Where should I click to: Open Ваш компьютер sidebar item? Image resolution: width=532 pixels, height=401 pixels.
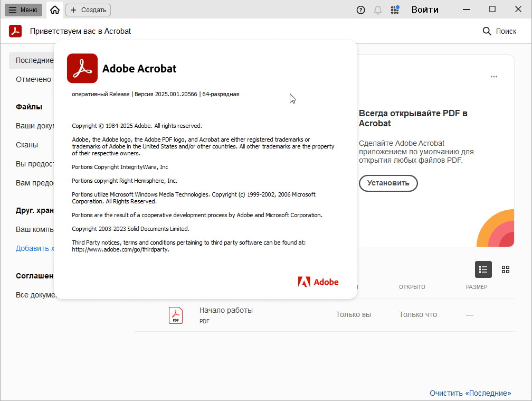point(35,229)
